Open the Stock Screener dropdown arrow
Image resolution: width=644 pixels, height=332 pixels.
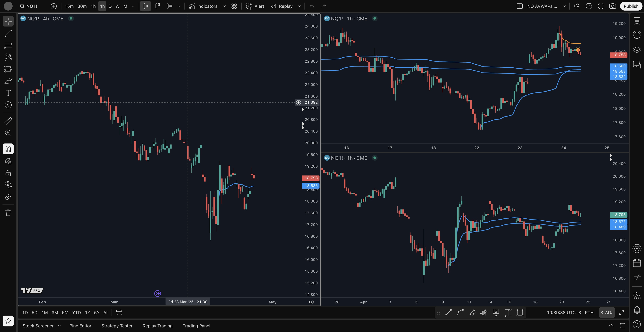pos(59,326)
